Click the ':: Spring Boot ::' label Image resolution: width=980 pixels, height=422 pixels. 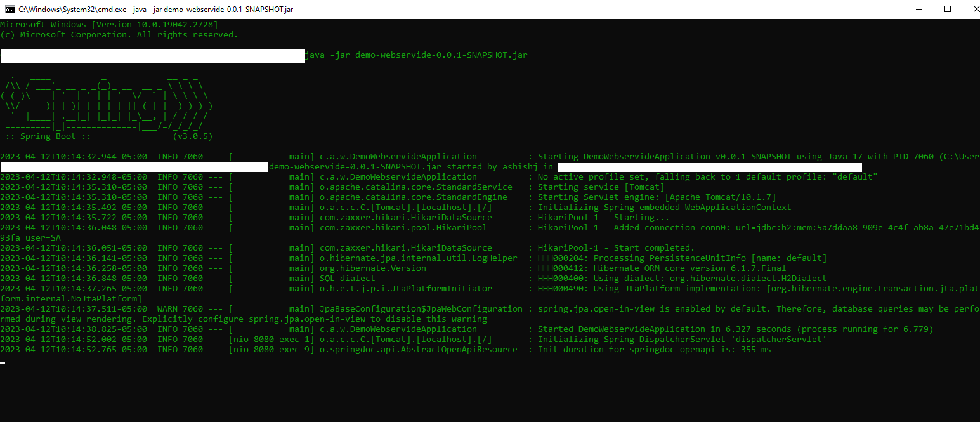tap(48, 136)
